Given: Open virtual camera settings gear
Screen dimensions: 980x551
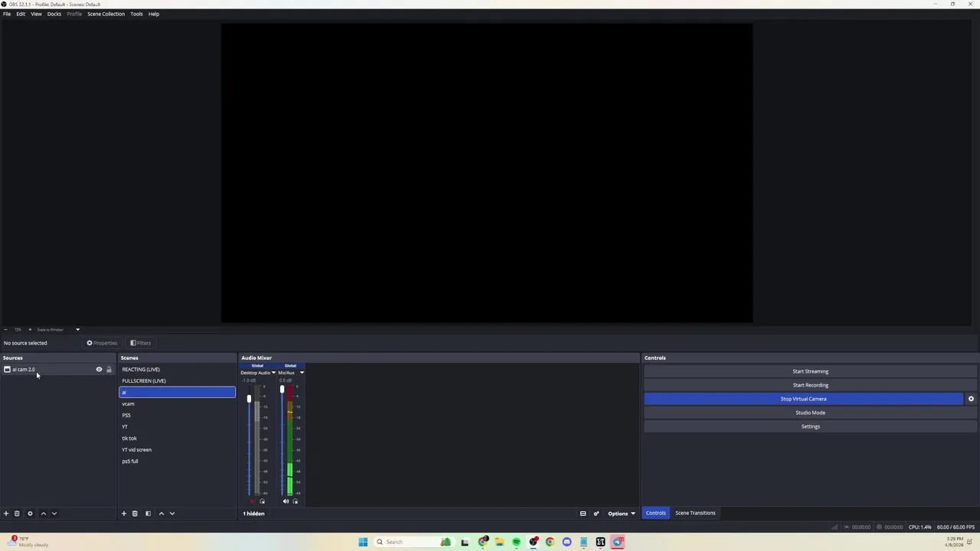Looking at the screenshot, I should point(971,399).
